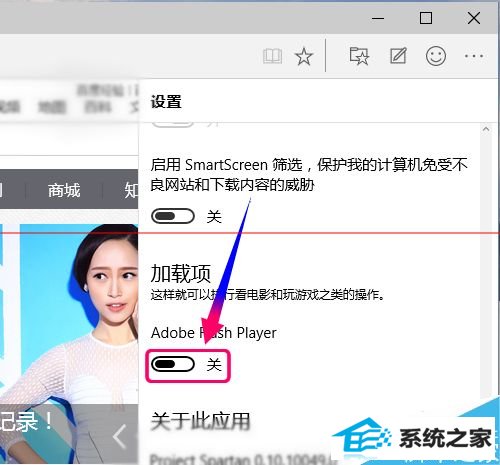Add page to favorites with star icon
The image size is (500, 465).
[304, 56]
